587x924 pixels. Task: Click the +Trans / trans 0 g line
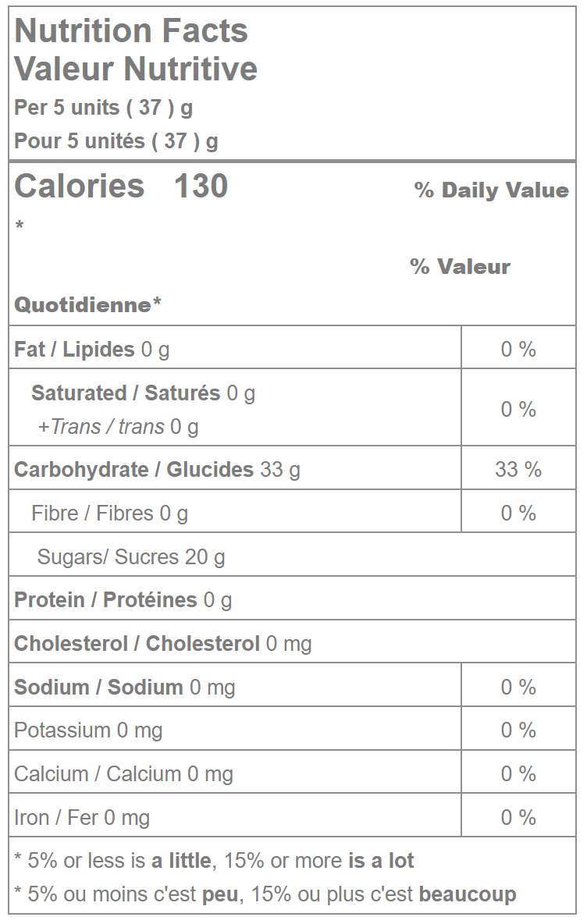118,427
